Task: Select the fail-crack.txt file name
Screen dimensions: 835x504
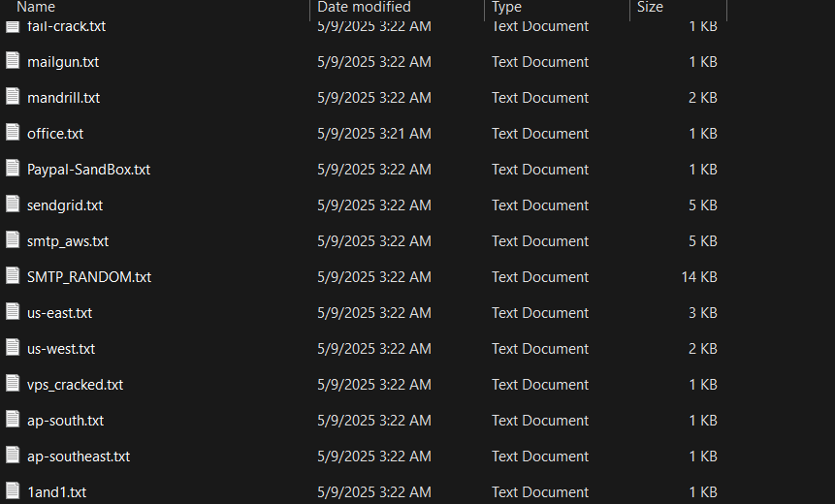Action: (67, 26)
